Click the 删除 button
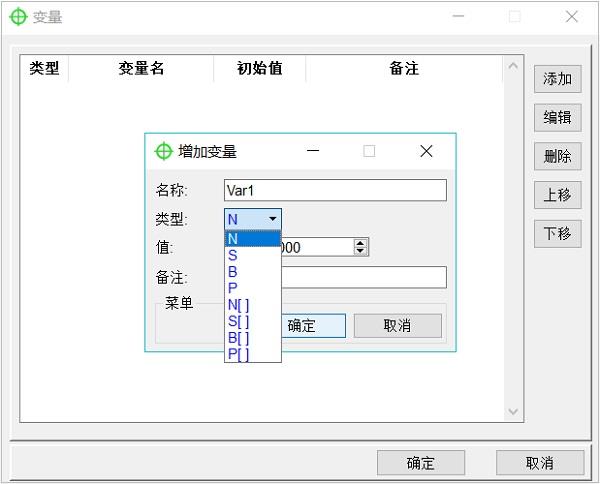Viewport: 600px width, 484px height. coord(557,156)
